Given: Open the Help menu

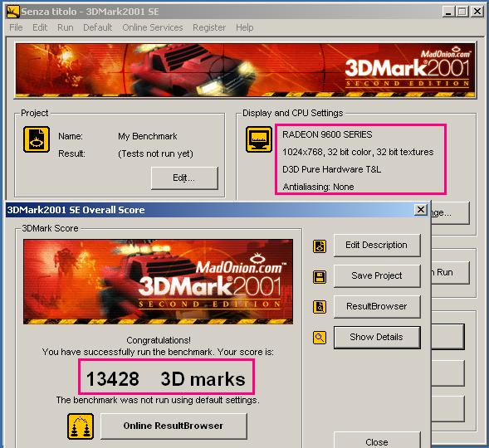Looking at the screenshot, I should click(244, 27).
